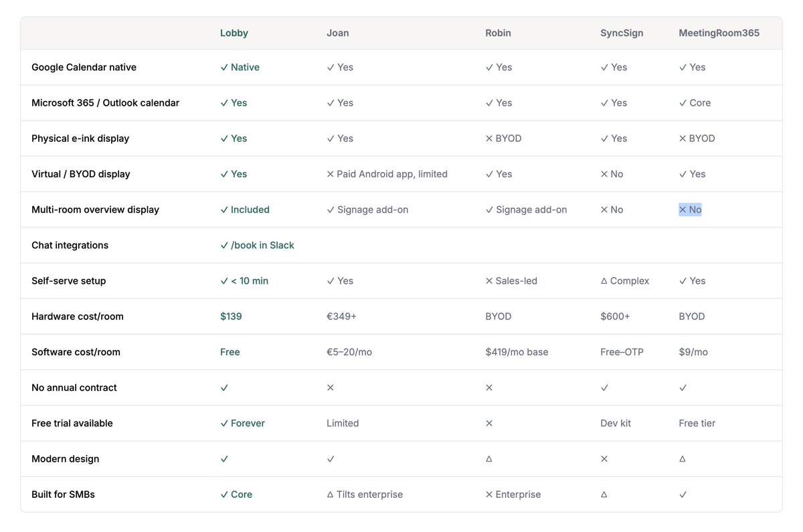
Task: Click Robin's Enterprise cell in Built for SMBs row
Action: click(513, 495)
